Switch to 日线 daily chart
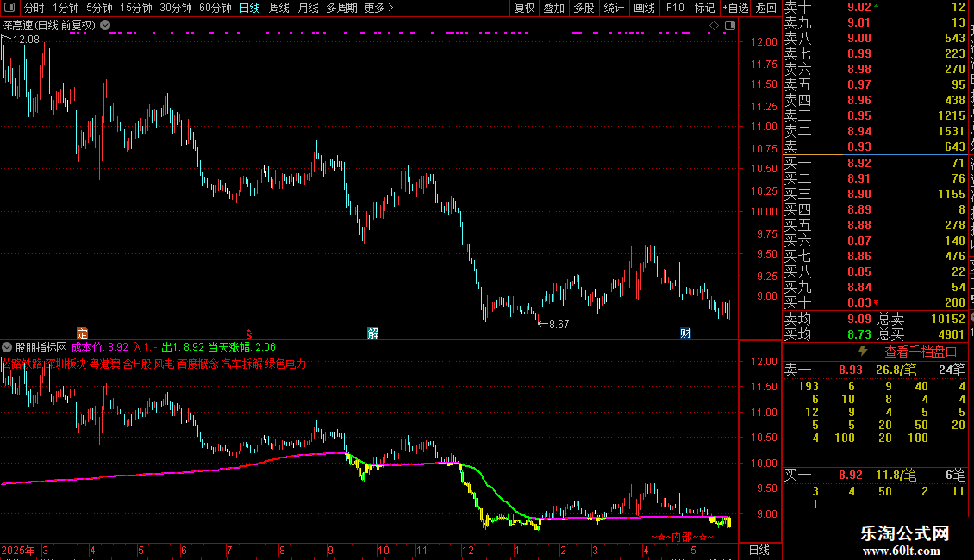974x560 pixels. (x=250, y=8)
